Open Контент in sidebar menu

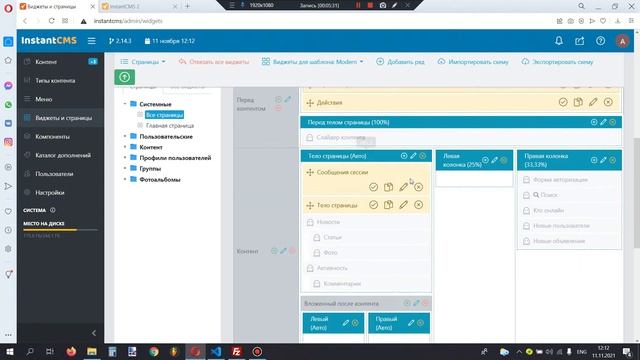[x=60, y=62]
